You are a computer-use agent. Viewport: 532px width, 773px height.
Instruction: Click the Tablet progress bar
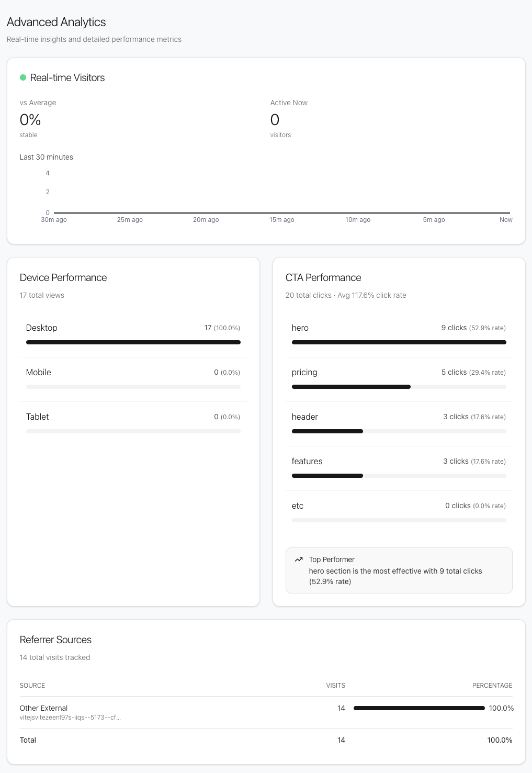(133, 431)
